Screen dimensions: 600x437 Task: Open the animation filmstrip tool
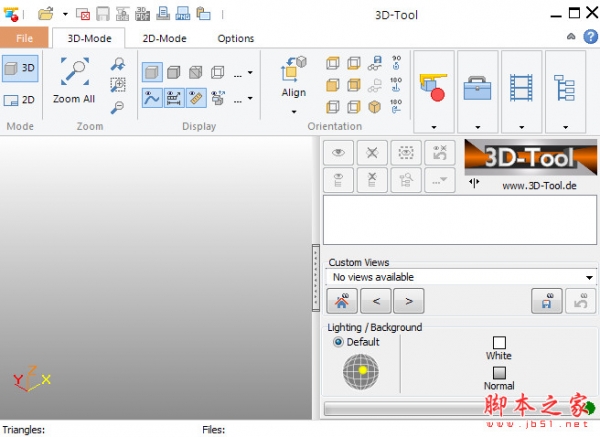coord(521,87)
